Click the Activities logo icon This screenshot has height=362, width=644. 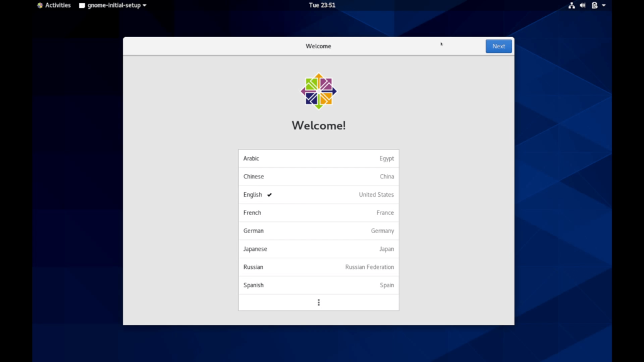(40, 5)
